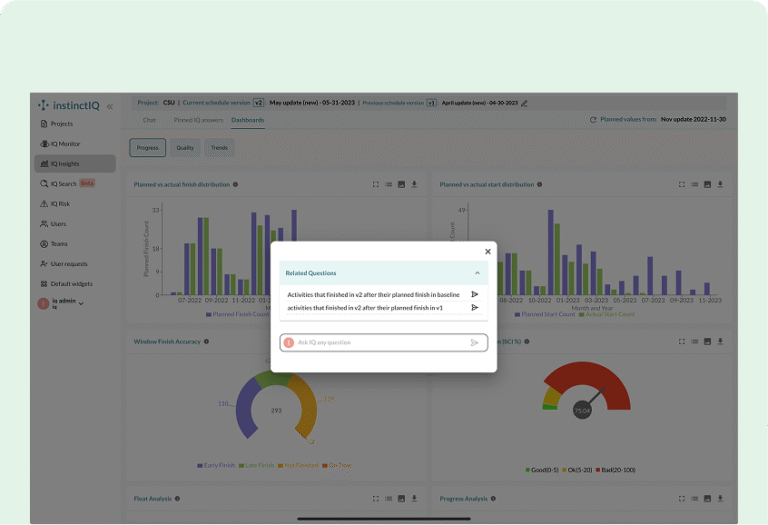This screenshot has width=768, height=525.
Task: Open info for Planned vs actual finish distribution
Action: (236, 185)
